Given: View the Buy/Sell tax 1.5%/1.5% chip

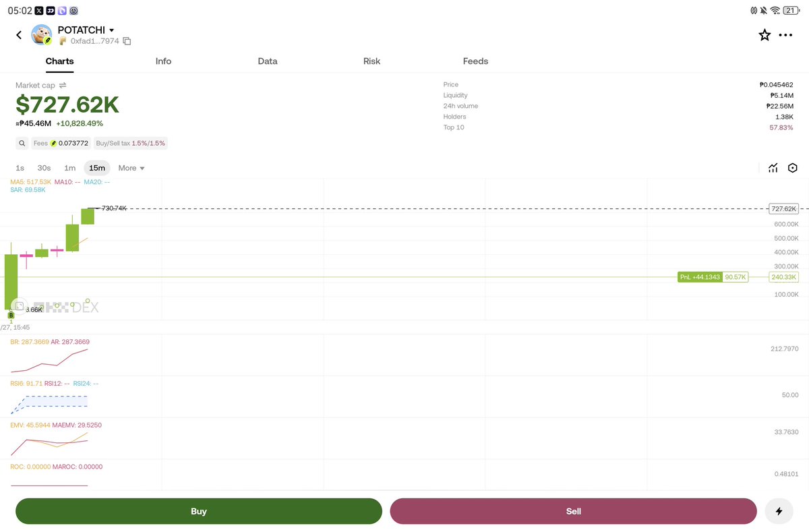Looking at the screenshot, I should (x=130, y=143).
